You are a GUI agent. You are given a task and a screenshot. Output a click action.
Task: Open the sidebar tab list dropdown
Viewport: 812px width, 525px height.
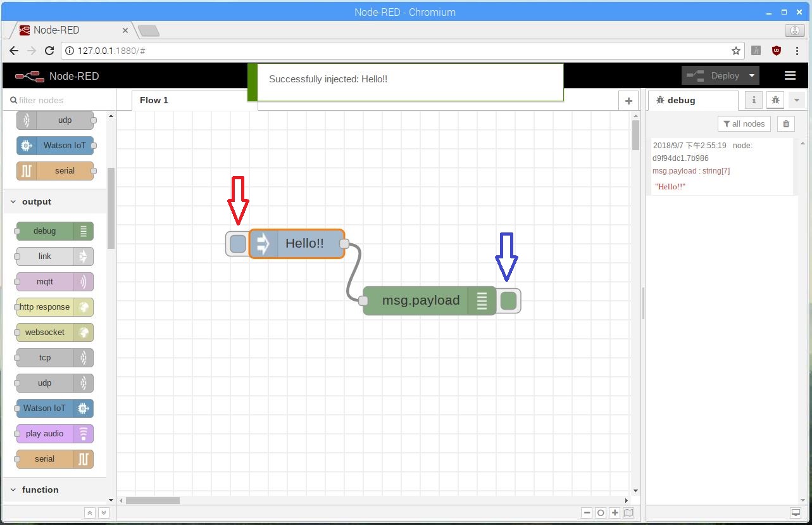797,100
